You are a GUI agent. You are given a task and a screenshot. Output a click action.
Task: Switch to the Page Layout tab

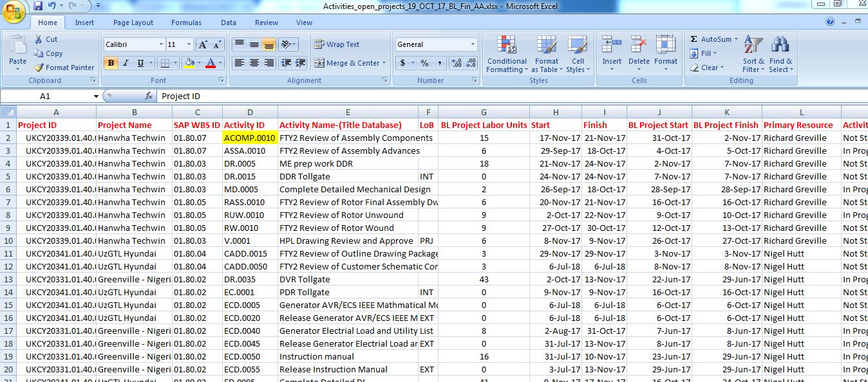tap(133, 23)
